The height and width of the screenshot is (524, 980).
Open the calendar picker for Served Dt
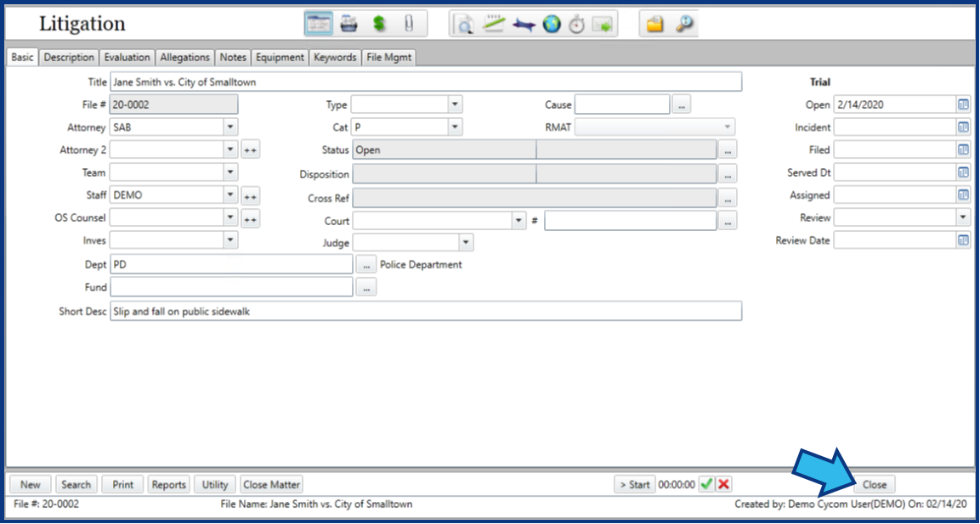tap(963, 172)
